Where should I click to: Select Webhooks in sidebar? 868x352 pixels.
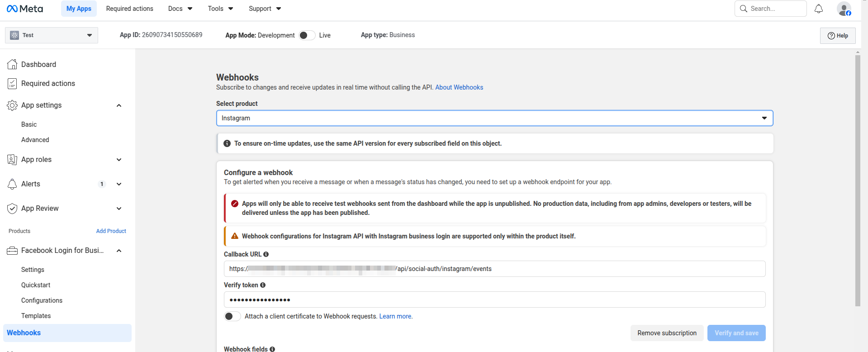click(67, 333)
